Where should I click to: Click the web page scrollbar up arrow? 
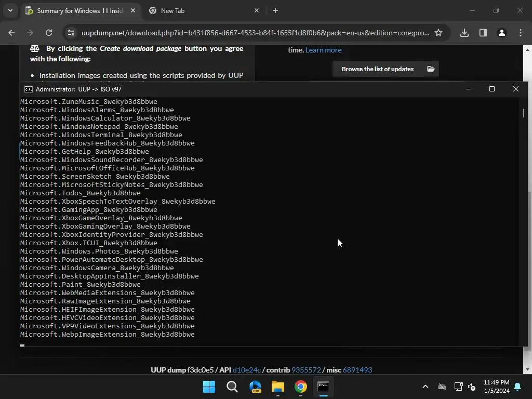click(x=528, y=49)
